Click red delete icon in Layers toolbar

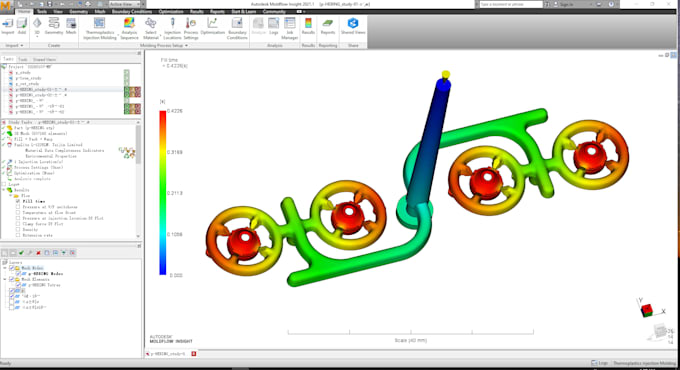click(x=39, y=252)
